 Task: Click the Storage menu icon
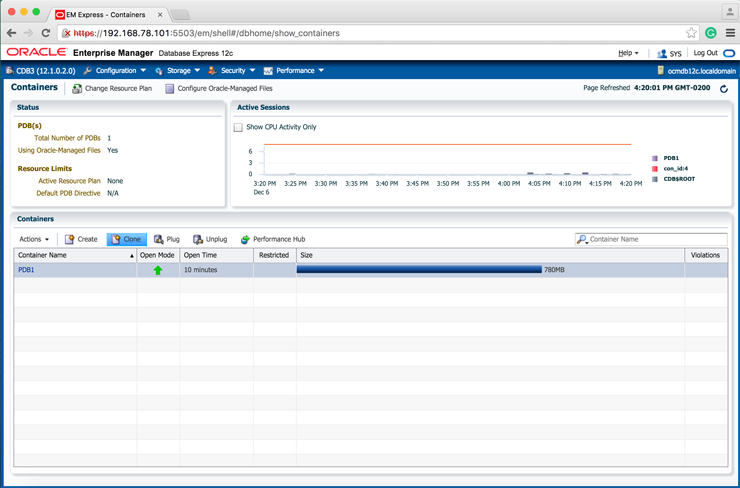coord(159,71)
